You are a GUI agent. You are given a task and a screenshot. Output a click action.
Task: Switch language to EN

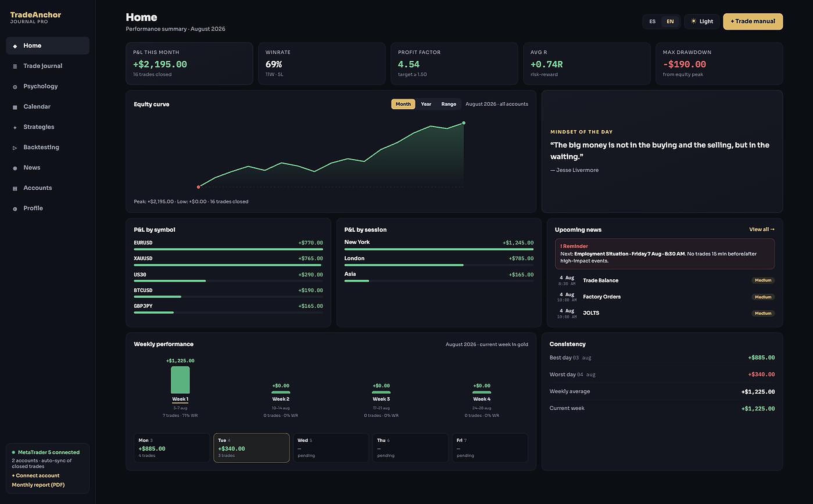point(670,21)
